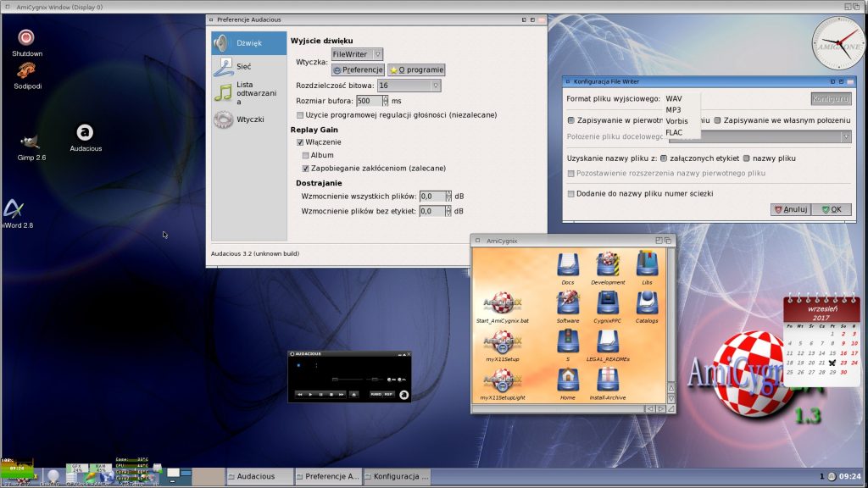Check Dodanie do nazwy pliku numer ścieżki
This screenshot has height=488, width=868.
(570, 194)
